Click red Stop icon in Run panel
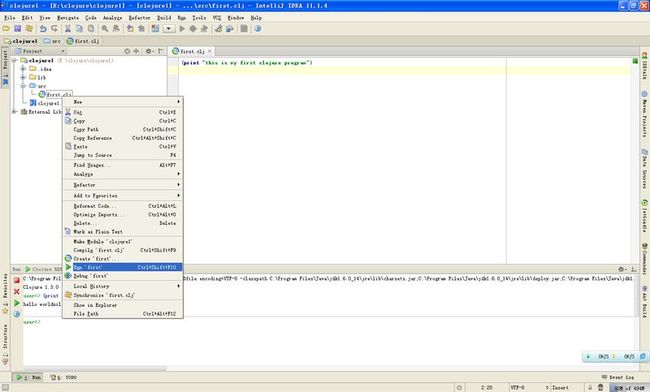Image resolution: width=650 pixels, height=392 pixels. click(x=17, y=280)
